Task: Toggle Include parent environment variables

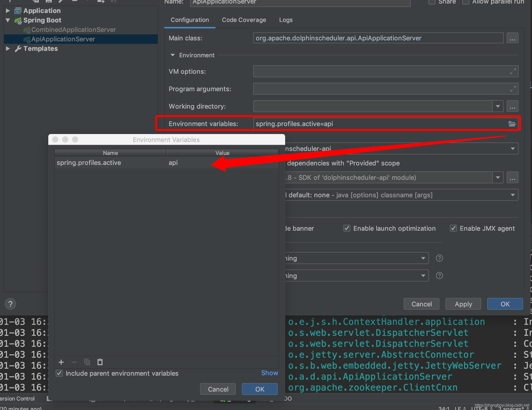Action: pyautogui.click(x=59, y=373)
